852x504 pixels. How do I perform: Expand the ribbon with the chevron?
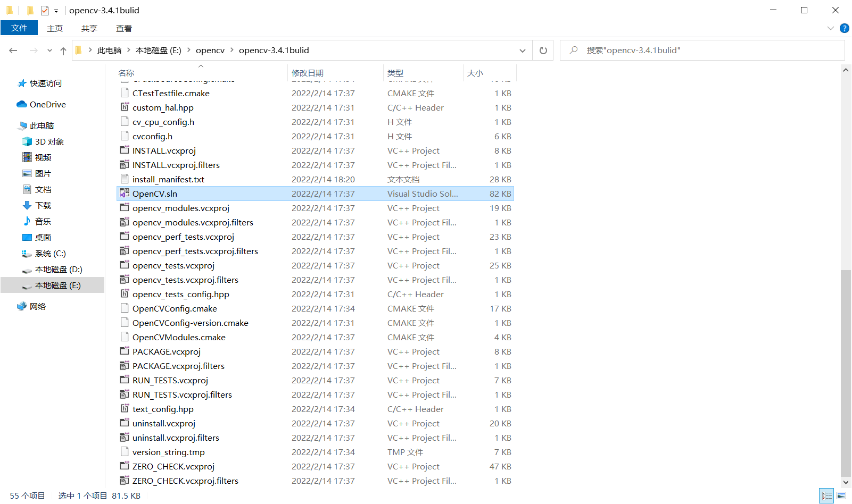831,28
